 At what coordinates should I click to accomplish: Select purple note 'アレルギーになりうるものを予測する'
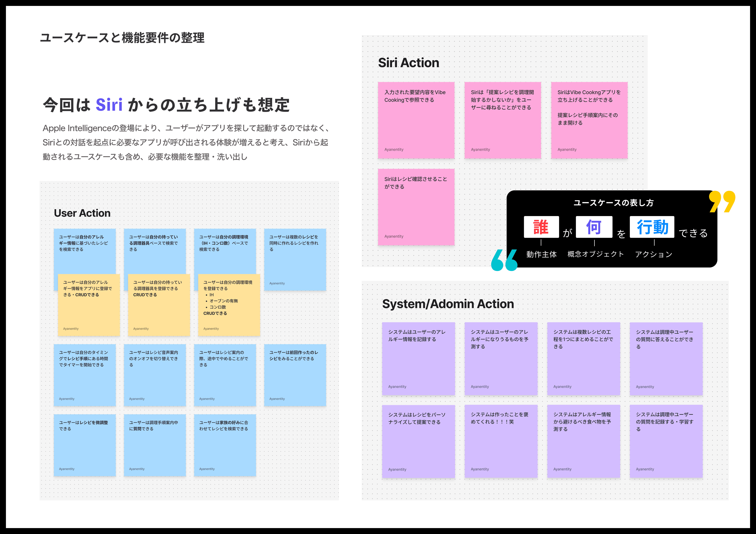tap(501, 359)
